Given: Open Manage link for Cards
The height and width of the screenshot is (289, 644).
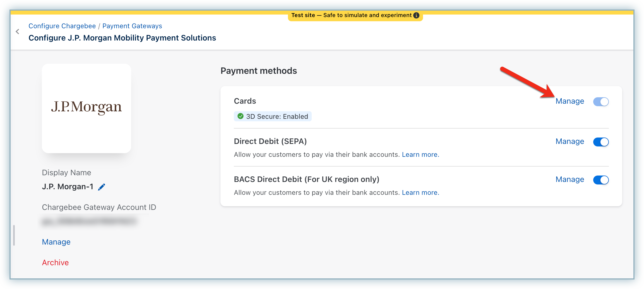Looking at the screenshot, I should (569, 101).
